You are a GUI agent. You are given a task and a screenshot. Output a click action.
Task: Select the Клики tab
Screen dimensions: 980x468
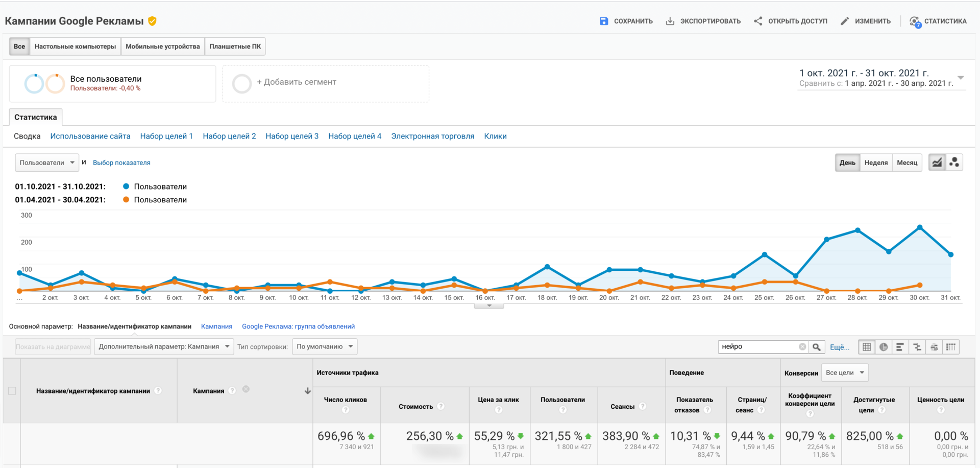click(495, 136)
